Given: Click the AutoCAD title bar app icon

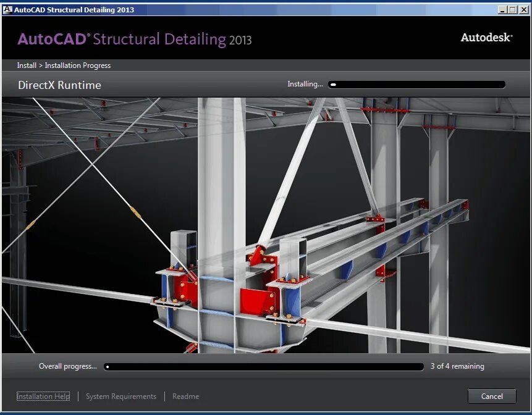Looking at the screenshot, I should tap(7, 9).
